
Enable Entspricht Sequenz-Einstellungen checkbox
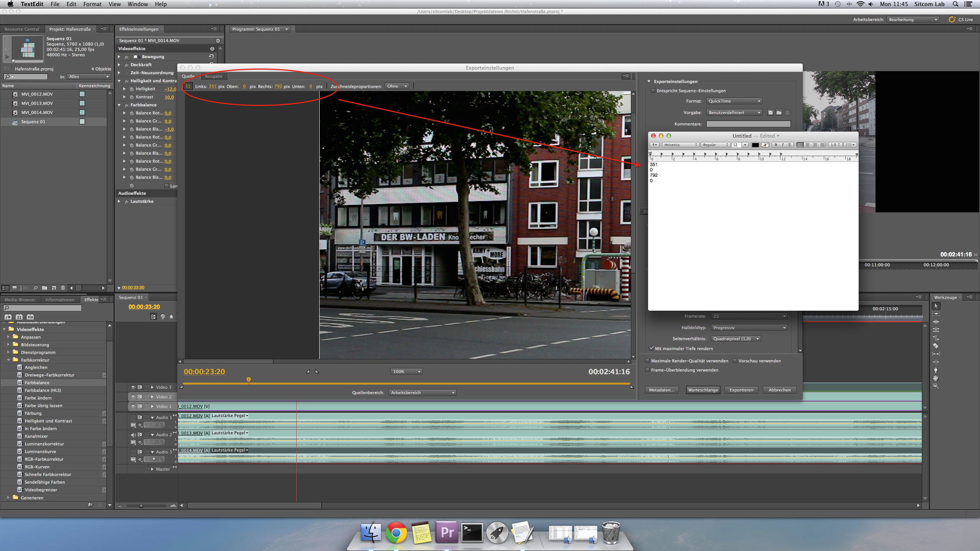tap(653, 91)
